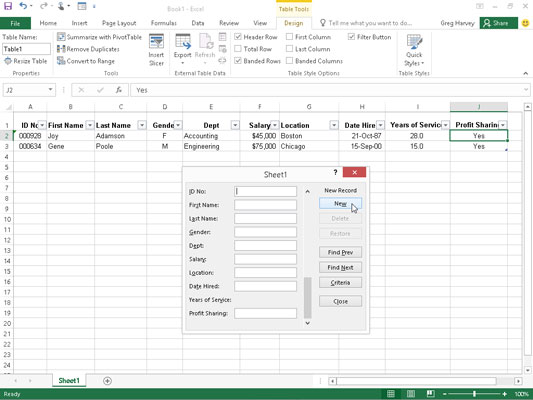The height and width of the screenshot is (400, 533).
Task: Add a new sheet with plus icon
Action: tap(107, 381)
